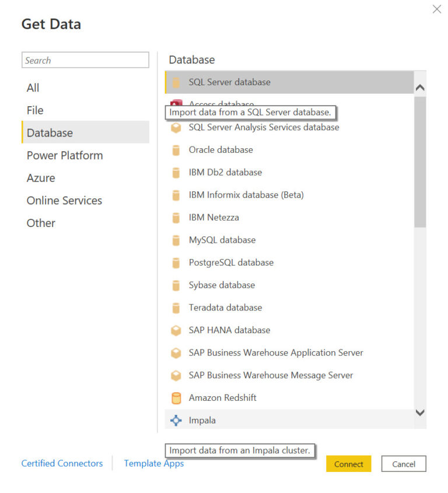The height and width of the screenshot is (493, 448).
Task: Open the Certified Connectors link
Action: click(x=62, y=463)
